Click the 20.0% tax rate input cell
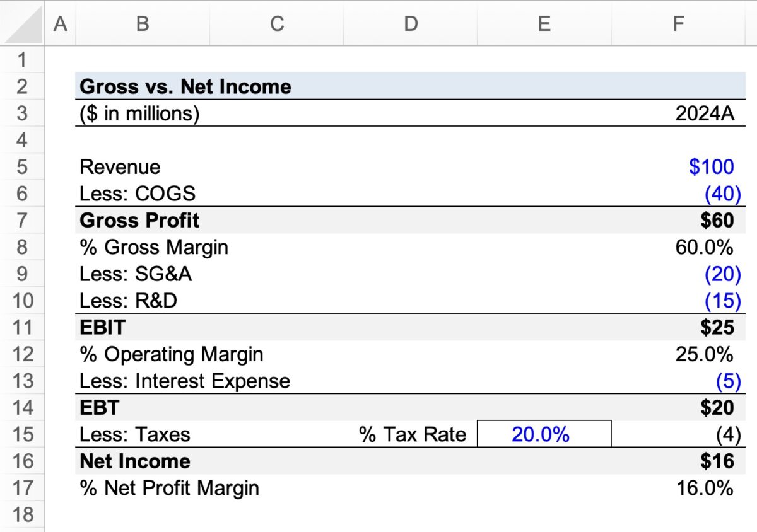Viewport: 757px width, 532px height. (544, 434)
